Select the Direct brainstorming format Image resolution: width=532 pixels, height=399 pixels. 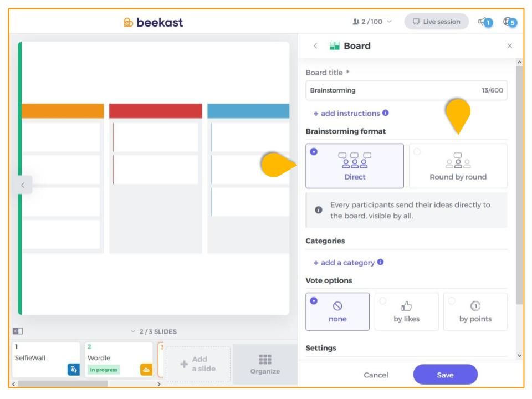click(x=355, y=166)
